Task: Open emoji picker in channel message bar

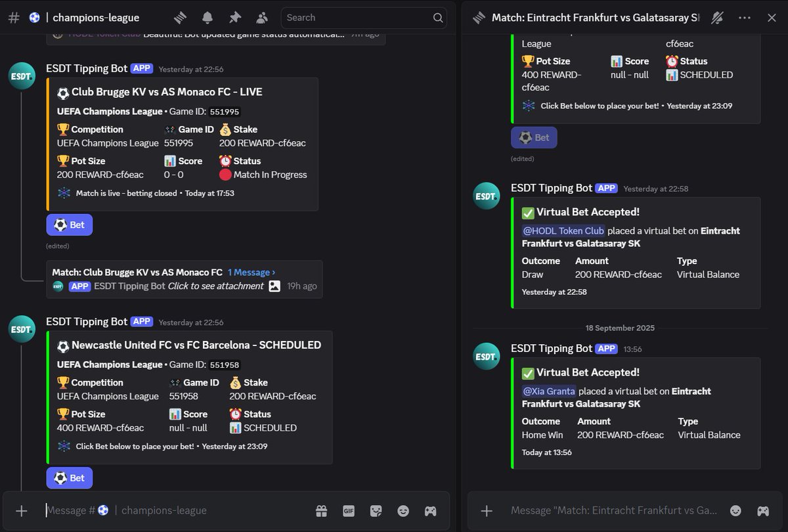Action: (x=403, y=510)
